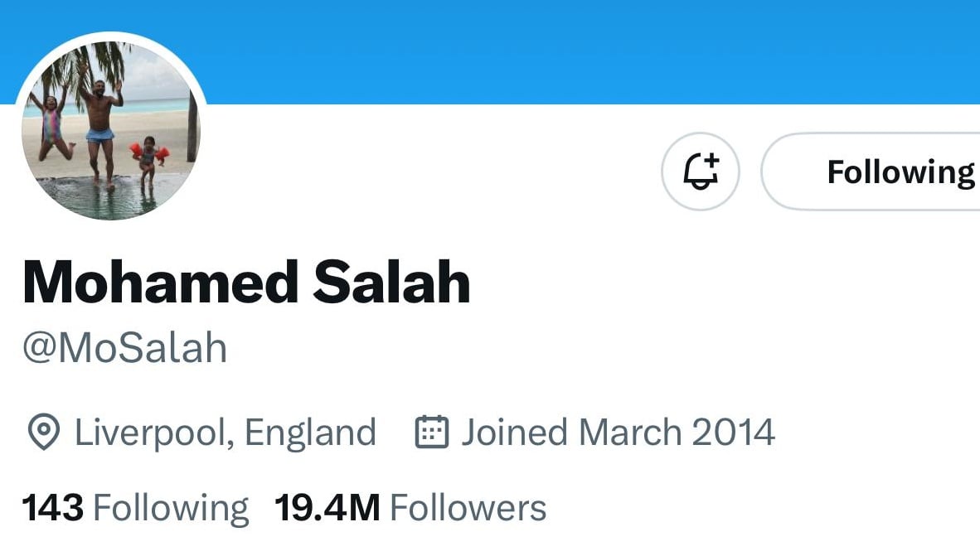The image size is (980, 551).
Task: Click the calendar icon beside the join date
Action: pos(431,433)
